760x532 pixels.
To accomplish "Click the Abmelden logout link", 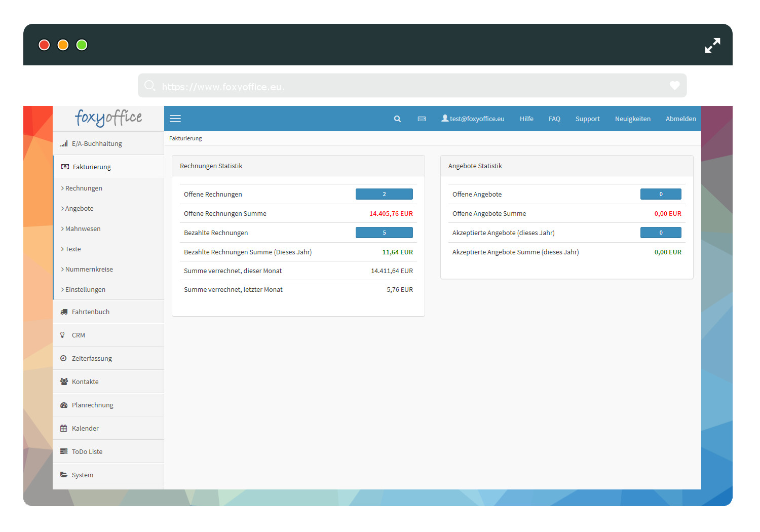I will [680, 119].
